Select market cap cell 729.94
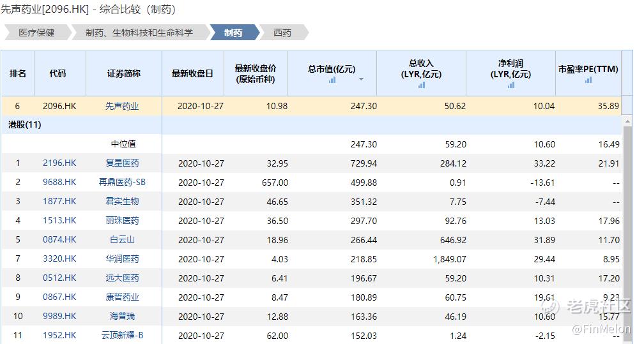The width and height of the screenshot is (644, 344). pyautogui.click(x=364, y=163)
